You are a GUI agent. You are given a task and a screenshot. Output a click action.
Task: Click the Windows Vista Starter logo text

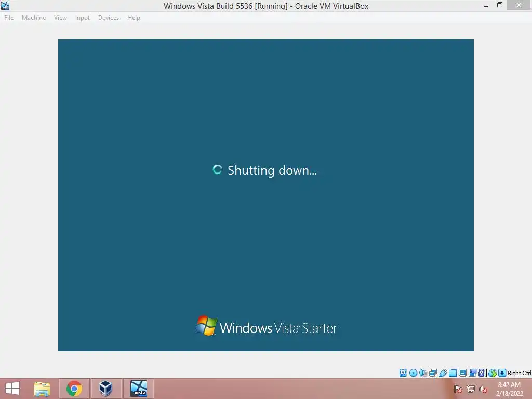[x=278, y=328]
